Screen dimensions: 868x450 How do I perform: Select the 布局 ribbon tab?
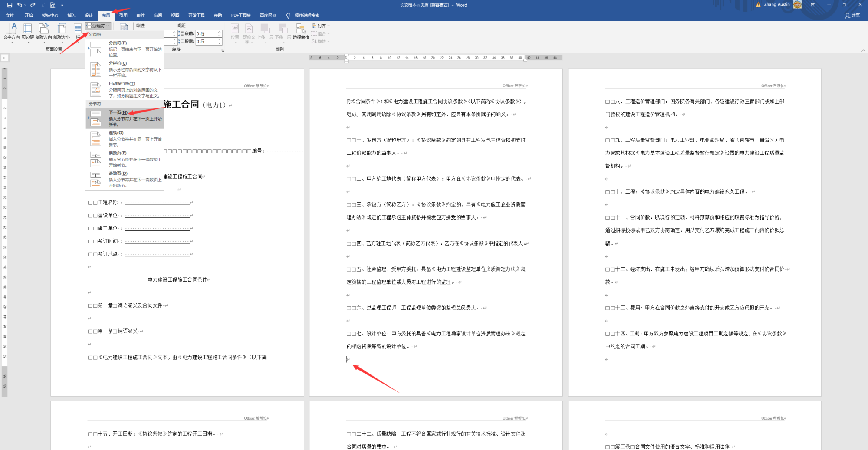click(x=106, y=16)
